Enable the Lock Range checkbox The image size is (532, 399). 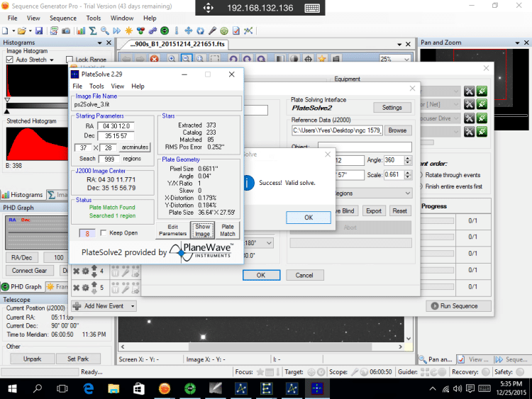70,60
